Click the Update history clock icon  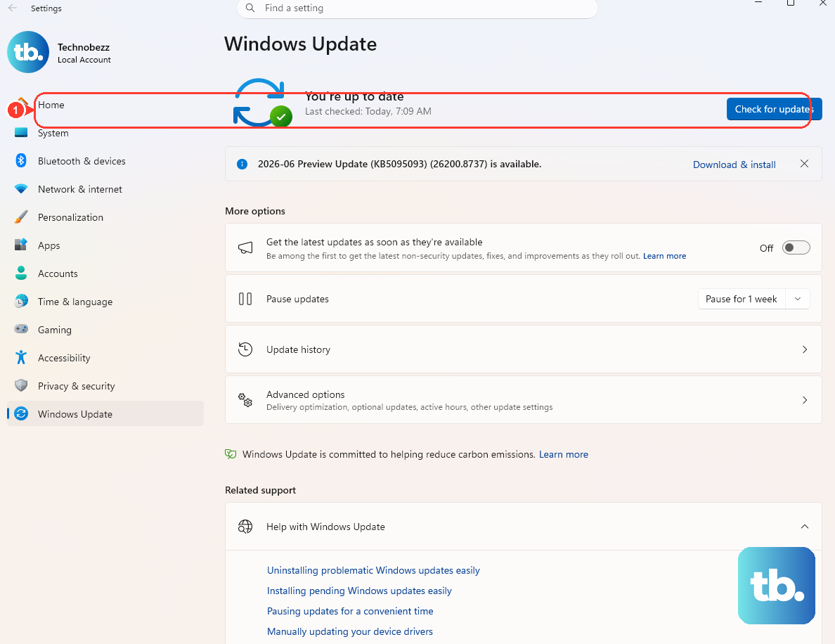tap(245, 349)
